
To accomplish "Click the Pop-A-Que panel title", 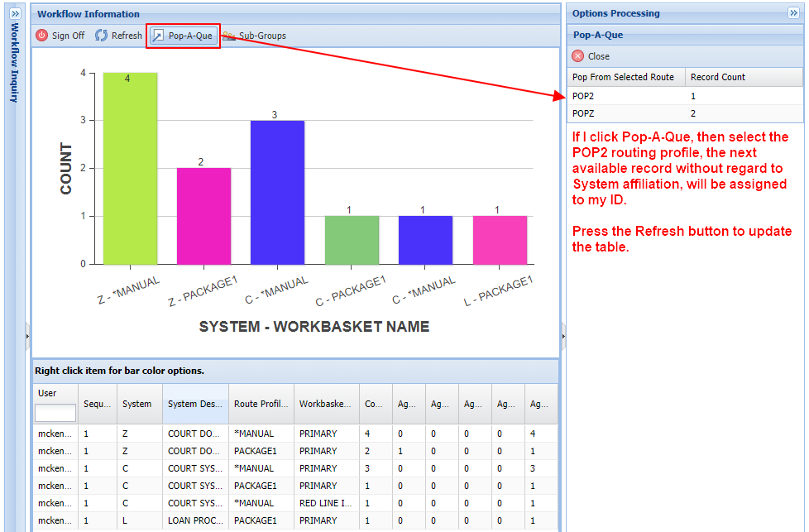I will tap(598, 35).
